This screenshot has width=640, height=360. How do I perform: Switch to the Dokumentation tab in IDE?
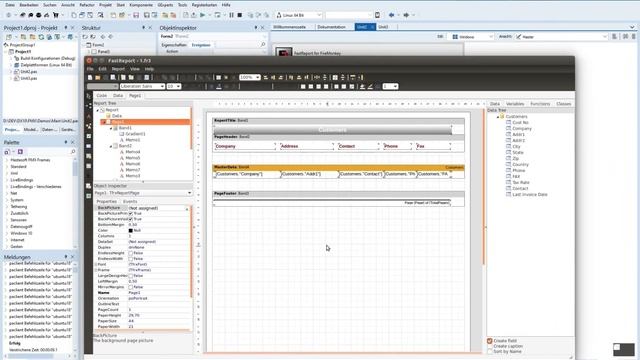click(x=331, y=27)
